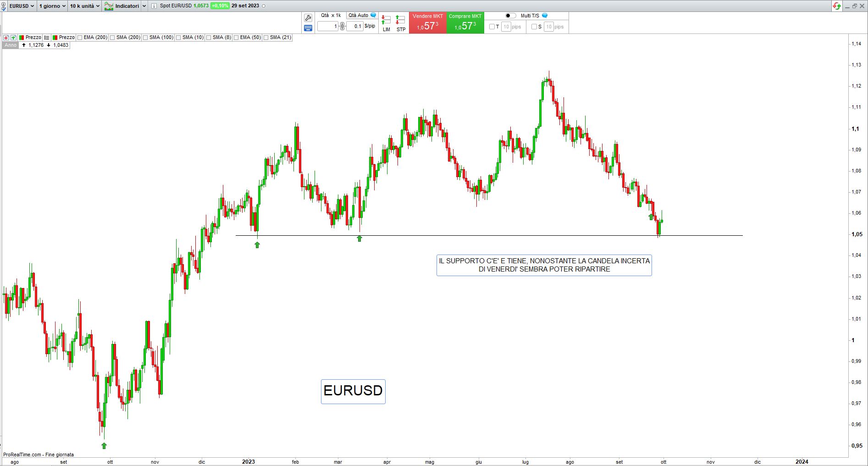Click the EURUSD text label on chart
Viewport: 868px width, 466px height.
pyautogui.click(x=353, y=391)
